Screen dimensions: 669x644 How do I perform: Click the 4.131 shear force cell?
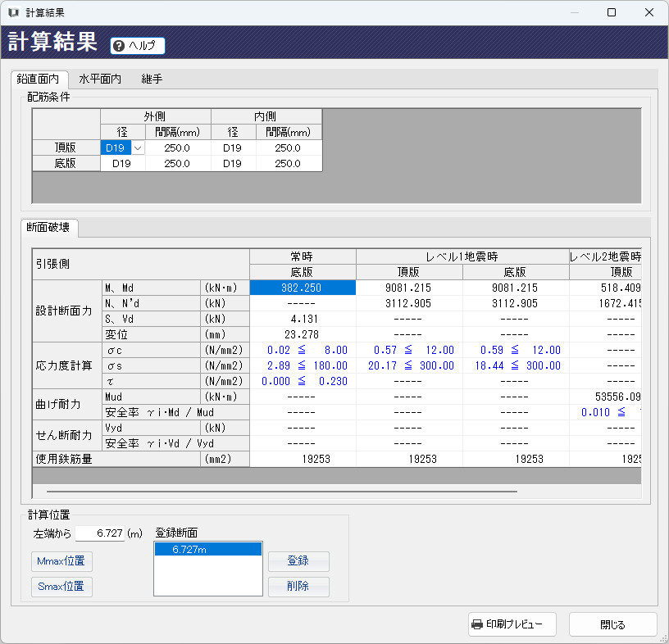pos(303,319)
